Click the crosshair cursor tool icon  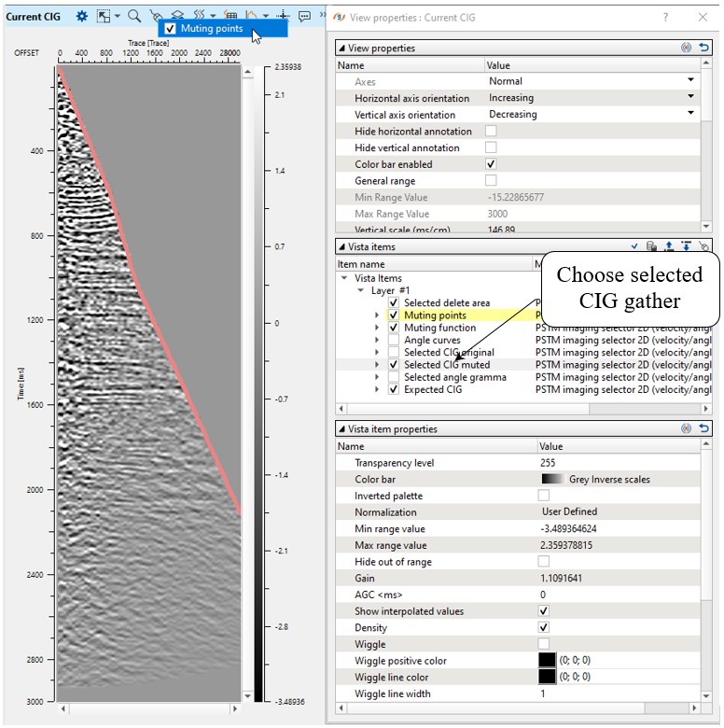(x=283, y=16)
